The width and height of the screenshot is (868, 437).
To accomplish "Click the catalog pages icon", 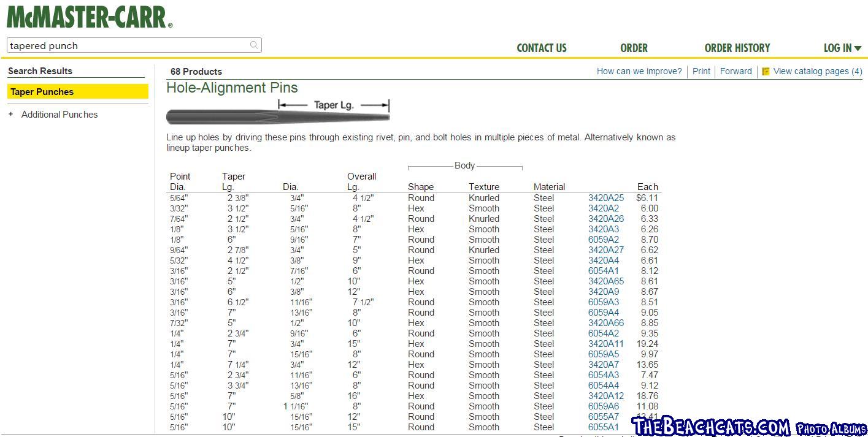I will (x=766, y=72).
